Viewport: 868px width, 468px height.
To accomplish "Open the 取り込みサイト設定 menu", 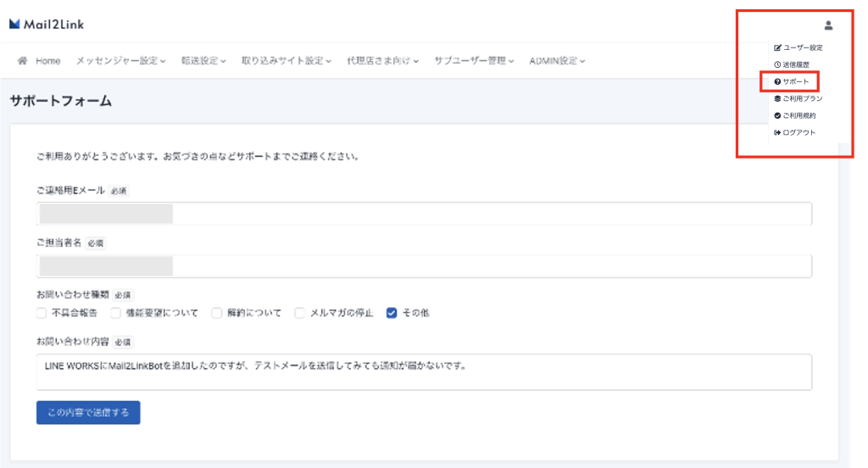I will point(287,61).
